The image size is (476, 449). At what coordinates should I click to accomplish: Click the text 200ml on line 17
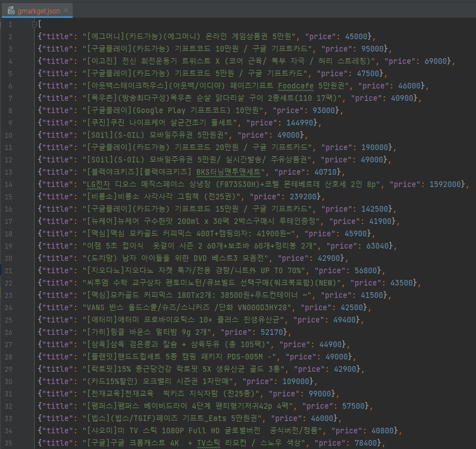[x=188, y=221]
